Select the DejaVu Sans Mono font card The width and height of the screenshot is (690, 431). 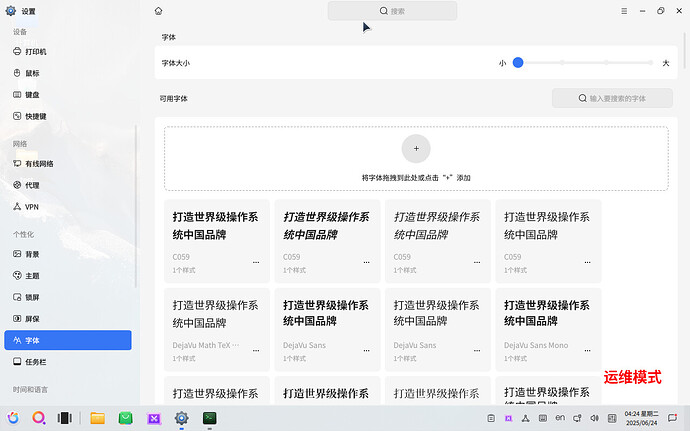point(548,330)
